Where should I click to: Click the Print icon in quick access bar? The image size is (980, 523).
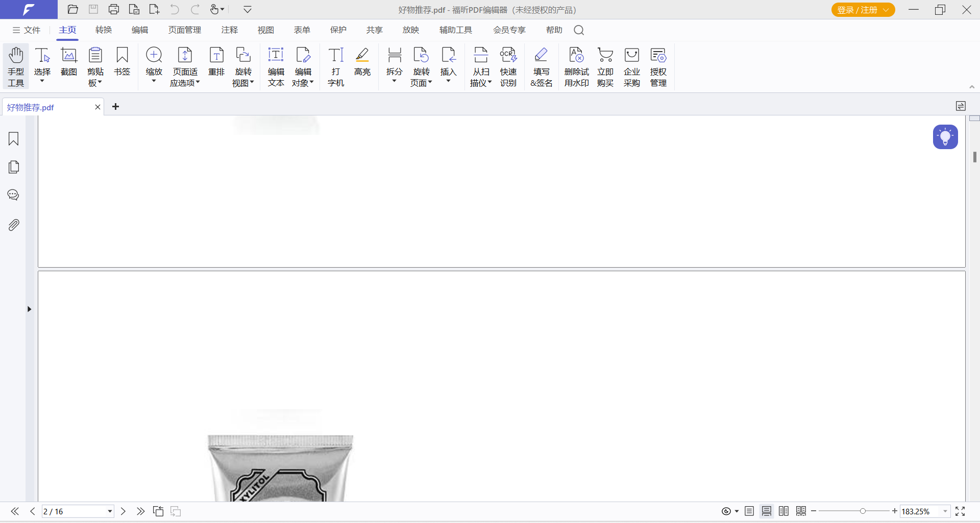[114, 9]
